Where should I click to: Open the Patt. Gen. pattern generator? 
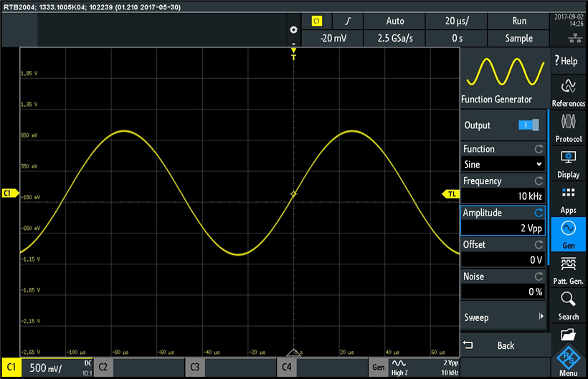click(x=568, y=270)
